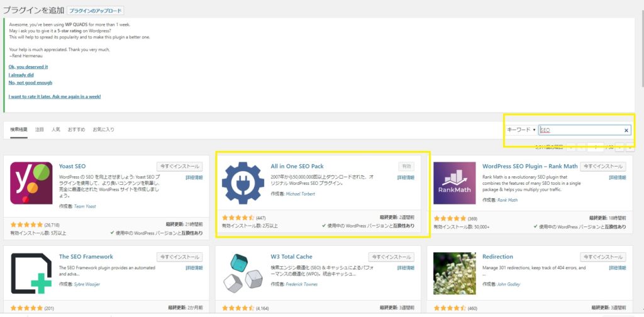The width and height of the screenshot is (644, 317).
Task: Click the Rank Math plugin logo
Action: 455,183
